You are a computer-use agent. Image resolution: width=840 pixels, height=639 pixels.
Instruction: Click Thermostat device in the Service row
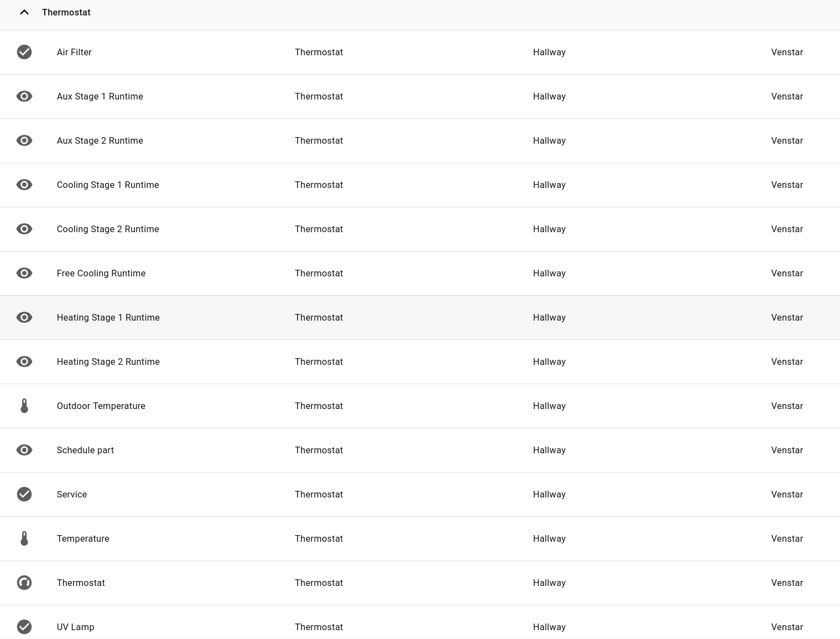(x=319, y=494)
